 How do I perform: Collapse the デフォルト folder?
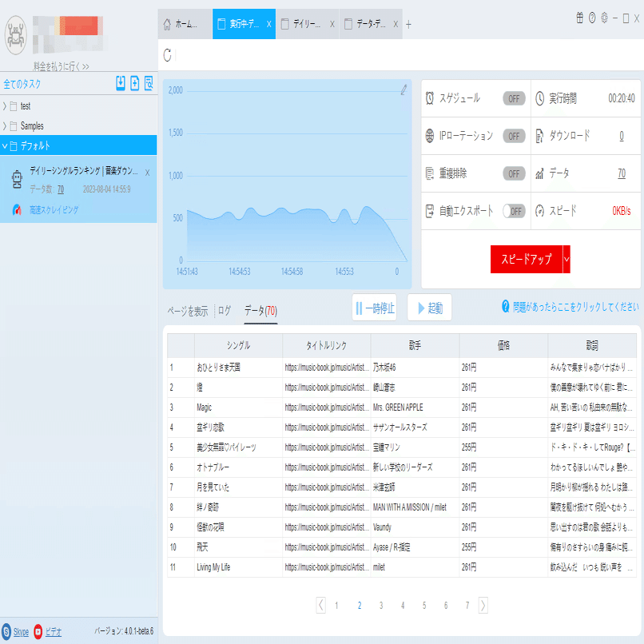coord(5,145)
